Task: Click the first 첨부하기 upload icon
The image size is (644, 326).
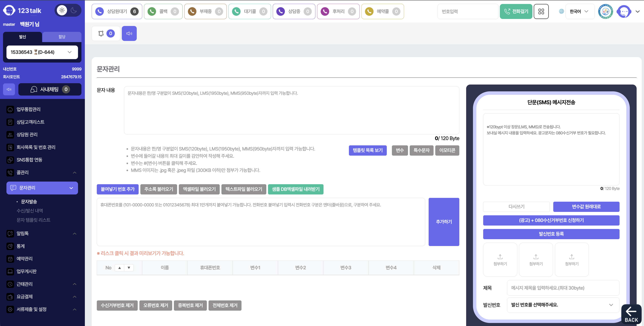Action: pyautogui.click(x=500, y=257)
